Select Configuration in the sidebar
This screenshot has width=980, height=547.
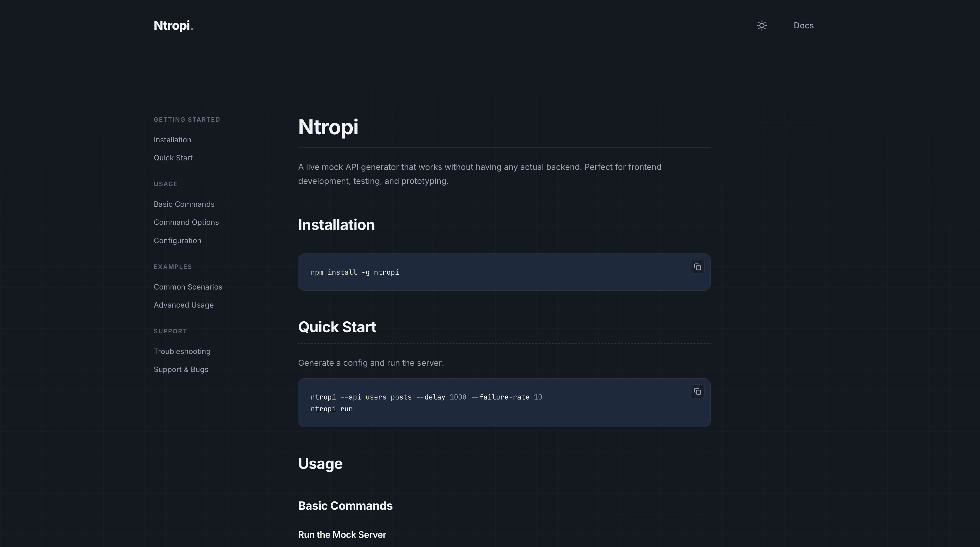pyautogui.click(x=177, y=240)
